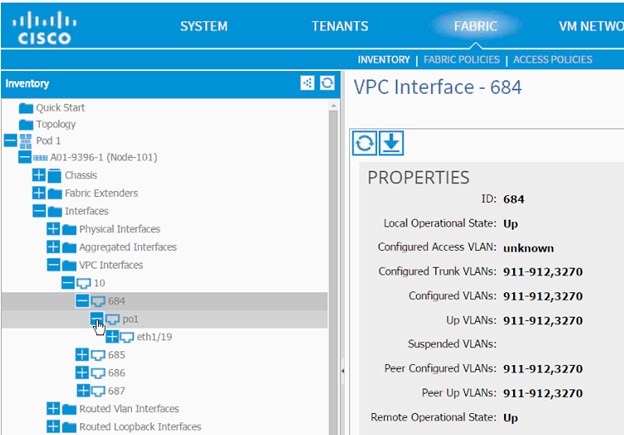Click the Inventory tree scrollbar
This screenshot has height=435, width=624.
(x=333, y=273)
